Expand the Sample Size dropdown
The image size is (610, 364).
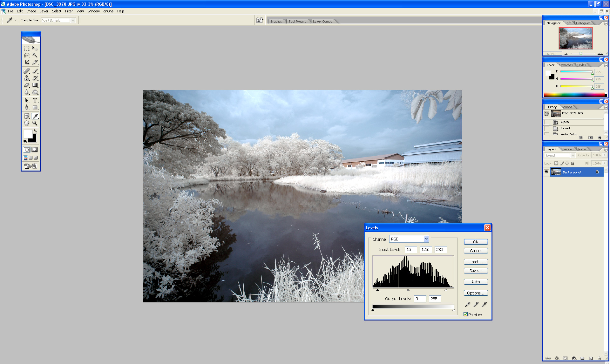coord(73,20)
